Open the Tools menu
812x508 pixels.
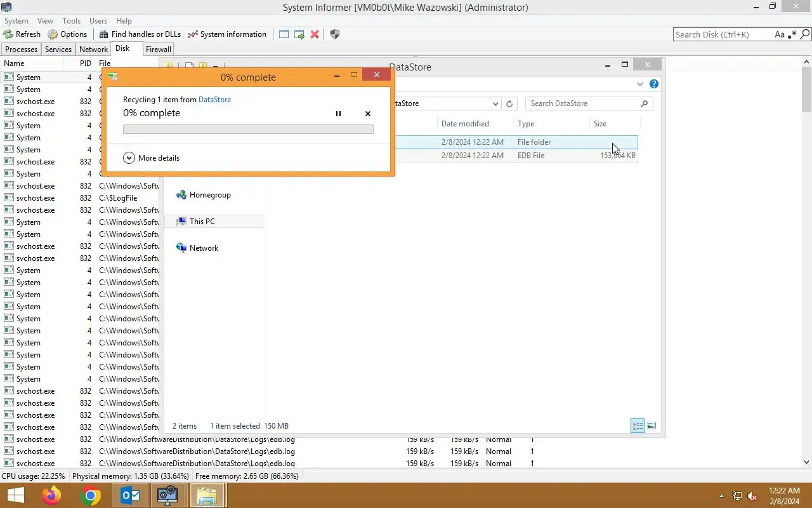tap(71, 21)
